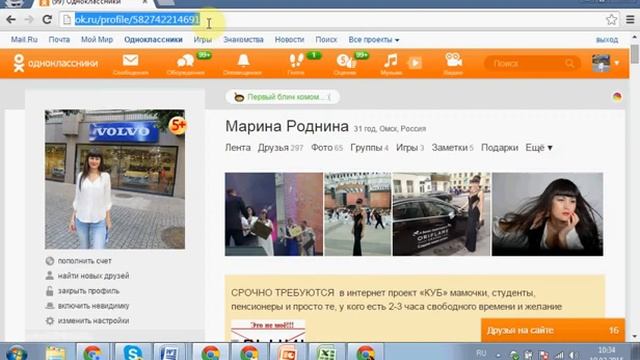Open the Video camera icon
The width and height of the screenshot is (640, 360).
coord(453,60)
